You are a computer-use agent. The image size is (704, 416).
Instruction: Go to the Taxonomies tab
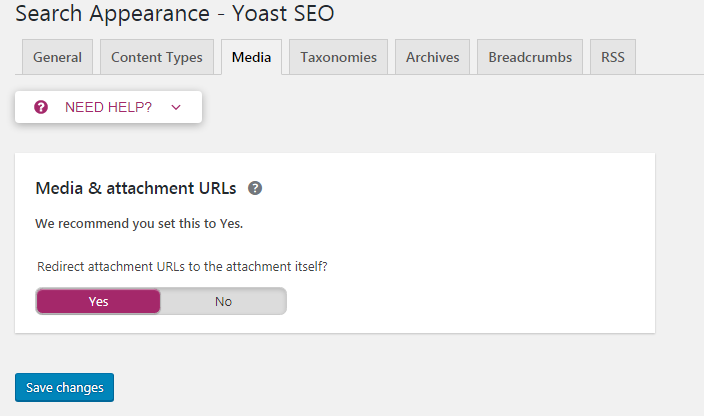[x=338, y=57]
